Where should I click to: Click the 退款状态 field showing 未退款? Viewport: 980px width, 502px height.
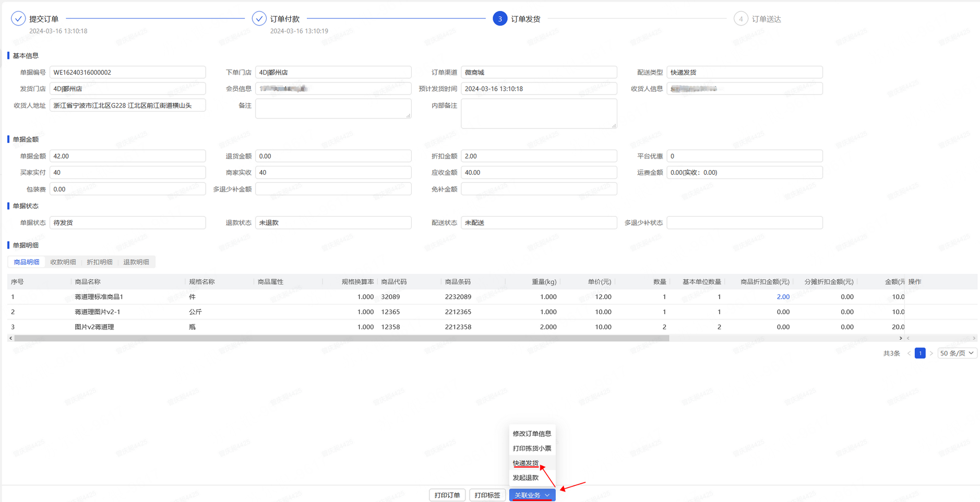tap(333, 223)
